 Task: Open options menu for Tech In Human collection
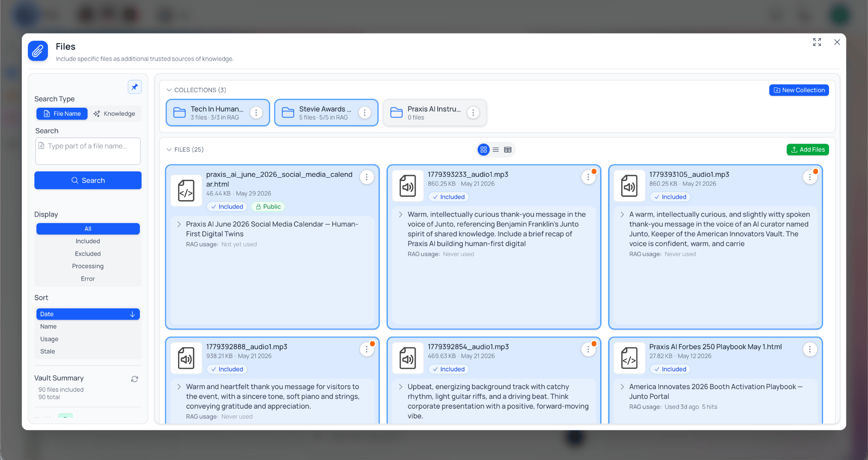[256, 113]
